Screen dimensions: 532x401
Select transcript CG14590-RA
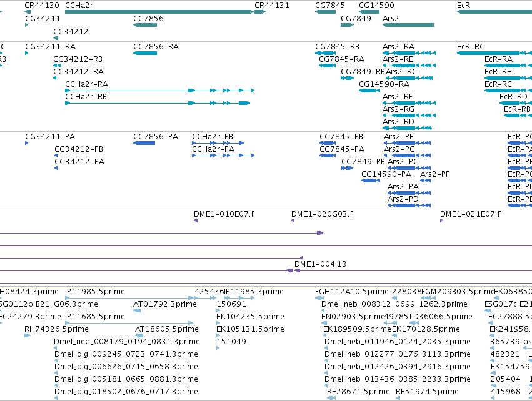(369, 91)
